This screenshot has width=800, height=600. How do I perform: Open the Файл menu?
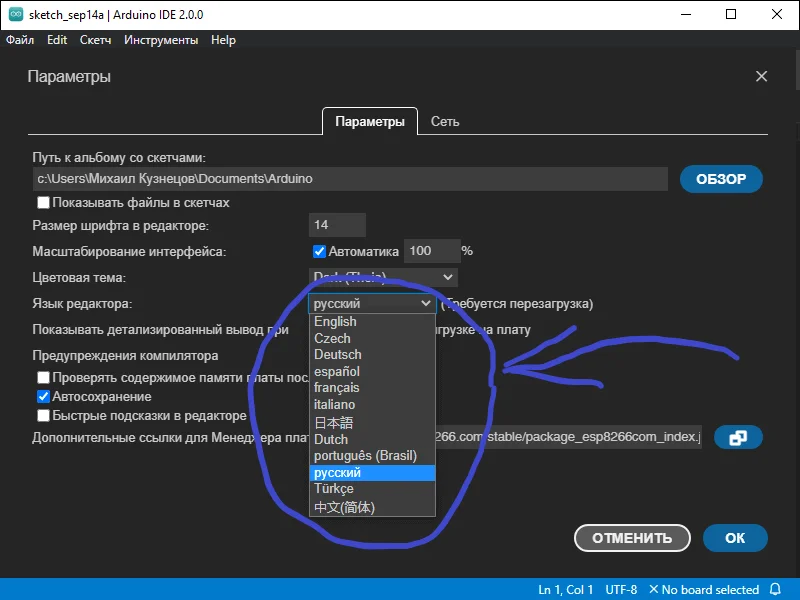pos(20,40)
